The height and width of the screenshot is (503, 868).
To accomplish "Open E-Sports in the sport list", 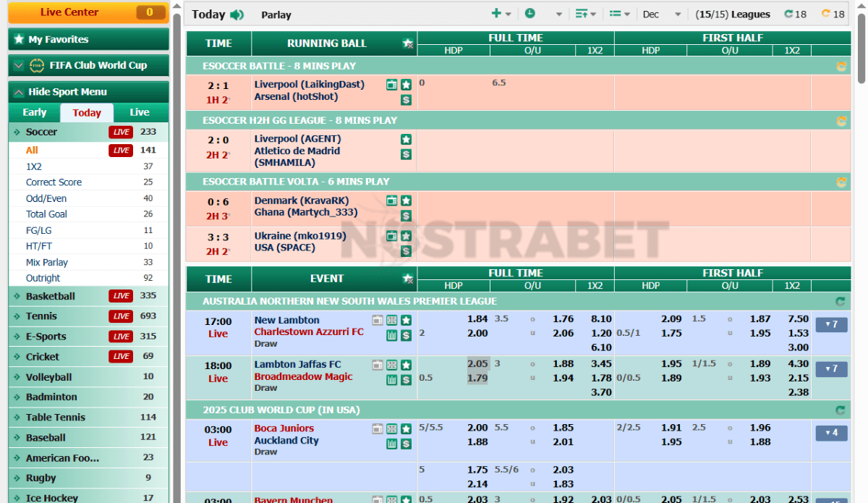I will point(88,337).
